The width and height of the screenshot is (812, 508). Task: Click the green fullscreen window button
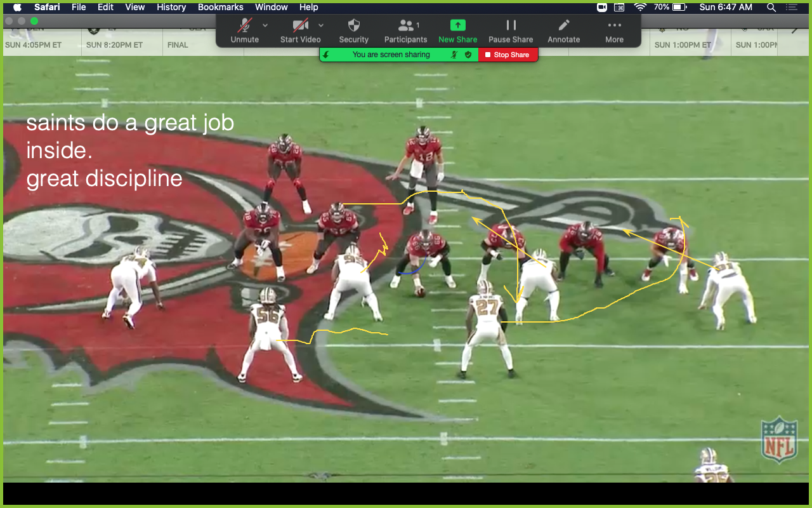[34, 21]
